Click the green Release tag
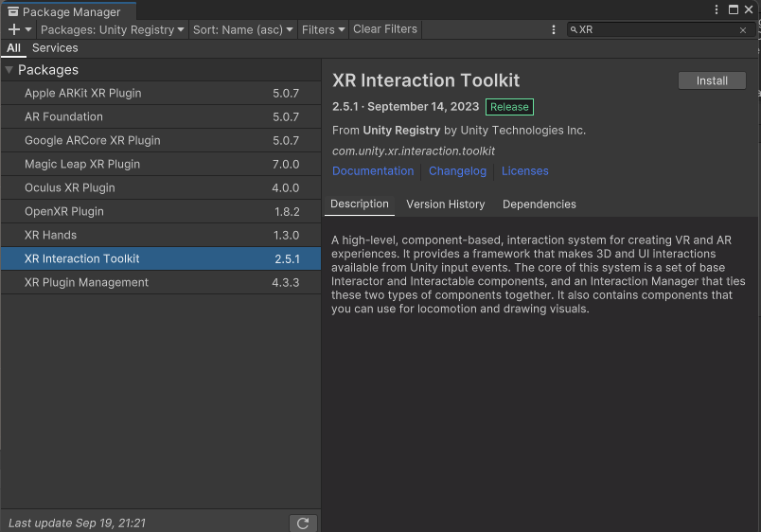Viewport: 761px width, 532px height. tap(509, 107)
